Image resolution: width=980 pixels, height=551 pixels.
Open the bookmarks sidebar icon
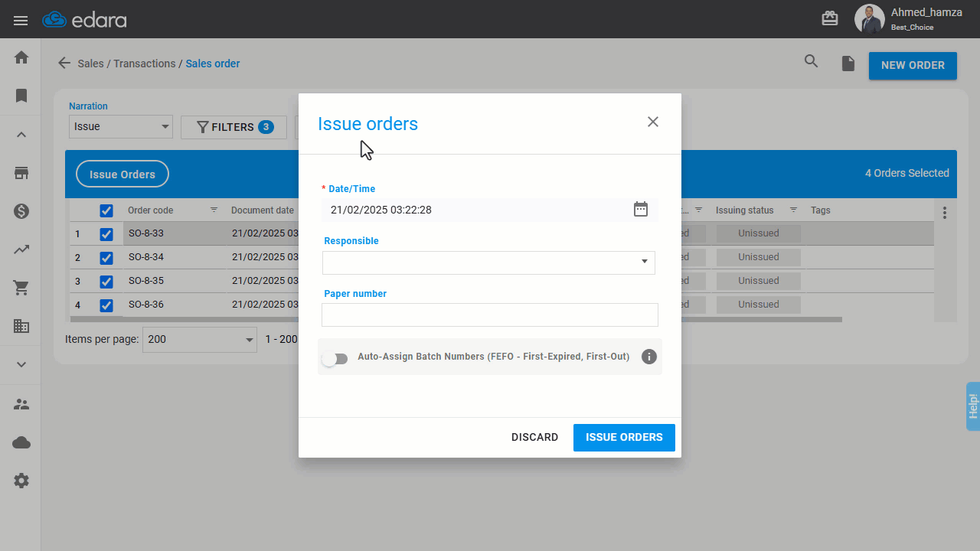coord(21,96)
